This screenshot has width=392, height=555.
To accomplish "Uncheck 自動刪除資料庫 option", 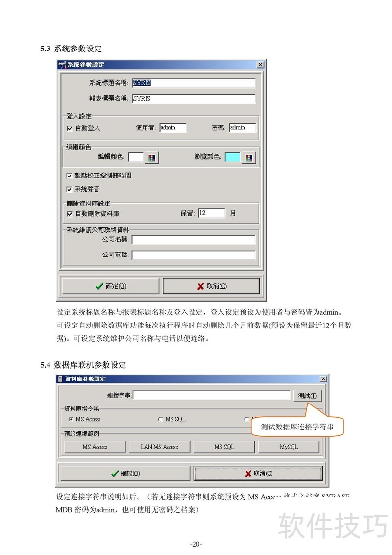I will pyautogui.click(x=70, y=214).
